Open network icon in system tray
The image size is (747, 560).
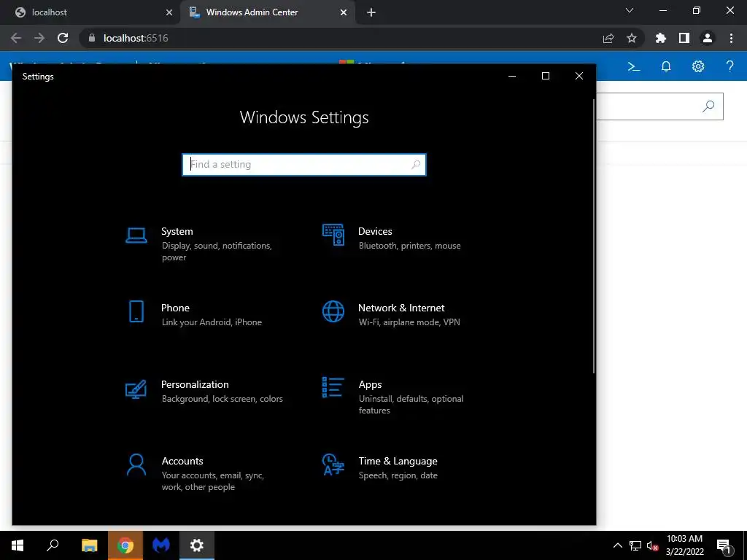click(x=635, y=545)
